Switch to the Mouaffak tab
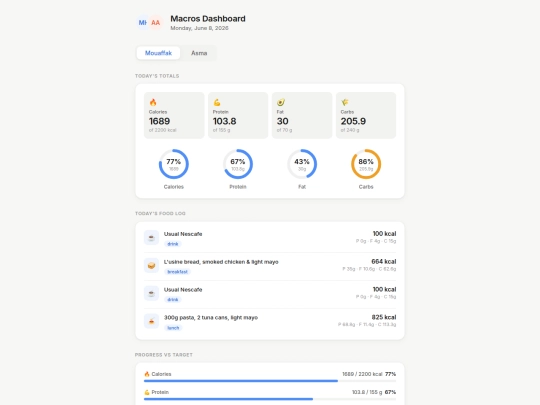Viewport: 540px width, 405px height. tap(158, 53)
